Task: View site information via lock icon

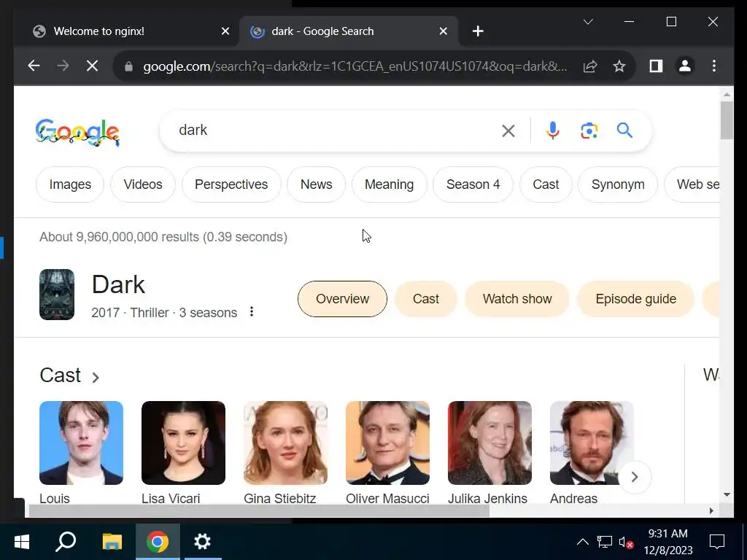Action: (x=128, y=66)
